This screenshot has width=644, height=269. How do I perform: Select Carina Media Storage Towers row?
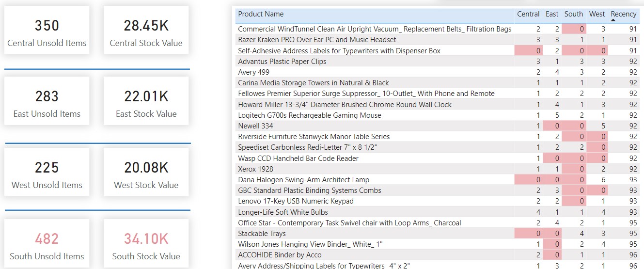click(437, 83)
